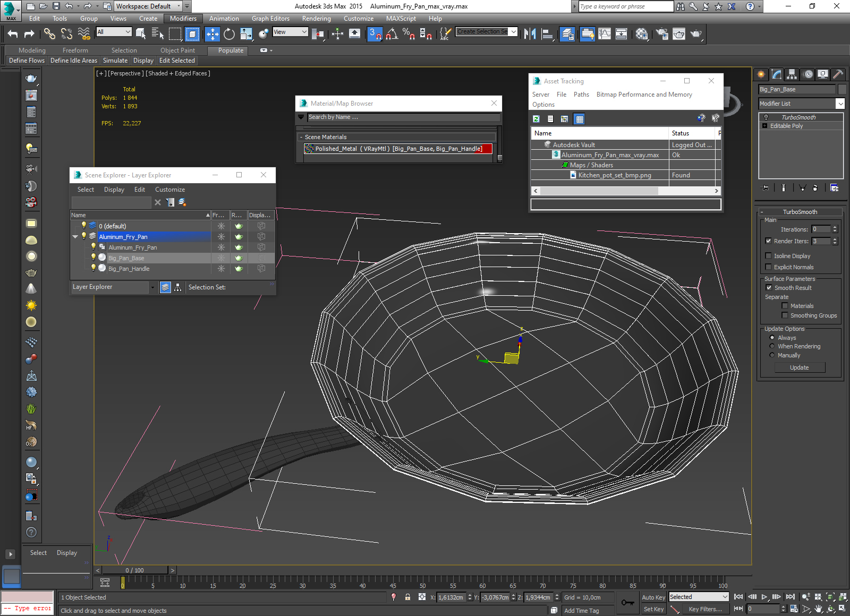Collapse Scene Materials group
850x616 pixels.
301,137
